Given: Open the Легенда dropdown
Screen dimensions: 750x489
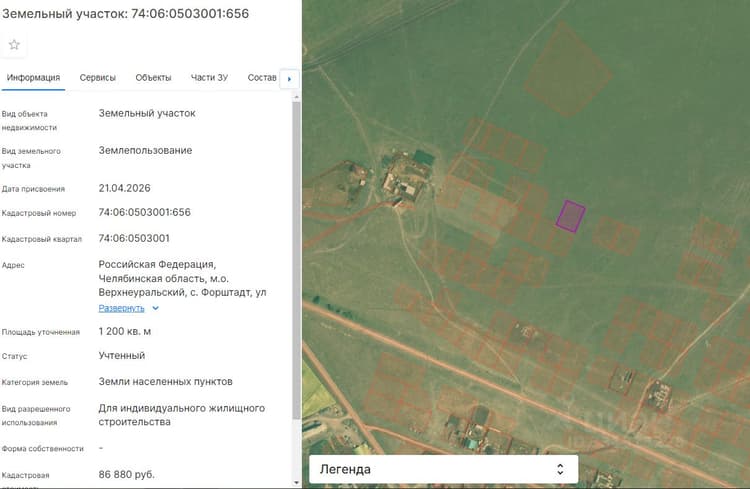Looking at the screenshot, I should 443,469.
